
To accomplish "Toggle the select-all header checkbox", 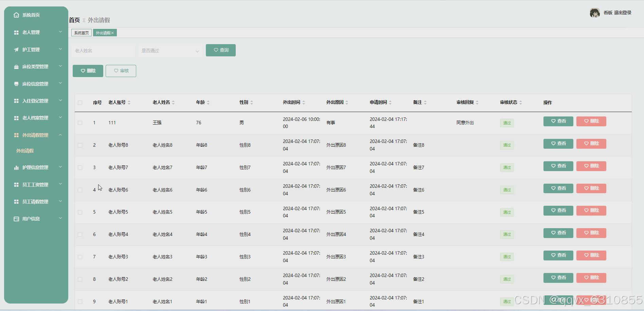I will click(80, 103).
